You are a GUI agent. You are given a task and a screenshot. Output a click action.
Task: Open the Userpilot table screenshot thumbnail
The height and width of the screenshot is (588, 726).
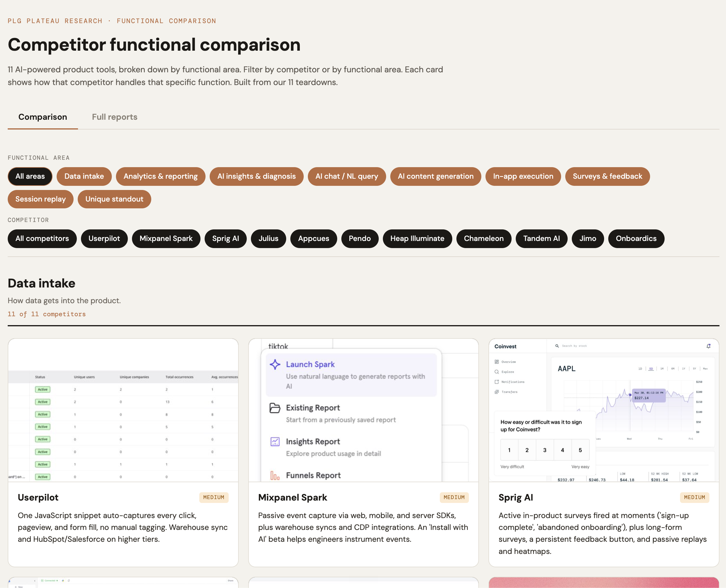(x=123, y=410)
